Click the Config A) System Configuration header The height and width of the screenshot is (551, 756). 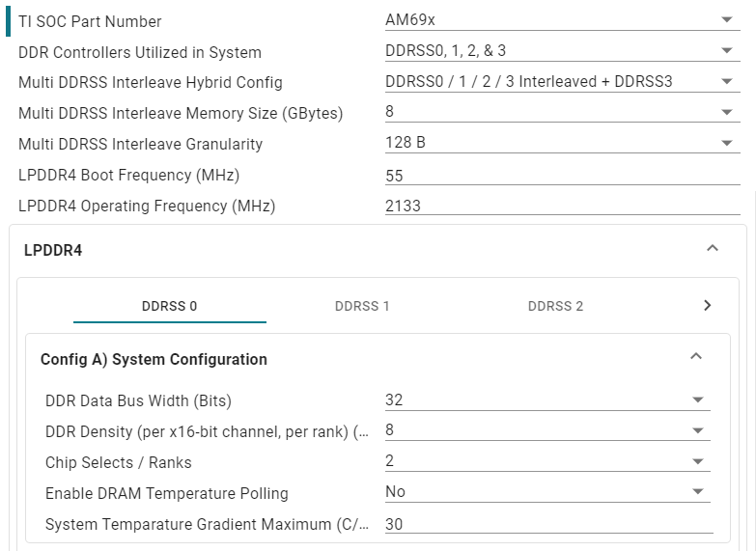click(x=154, y=359)
